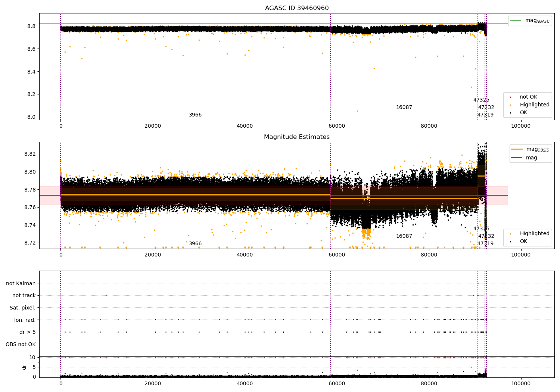Click the '20000' x-axis tick under middle plot
Viewport: 560px width, 392px height.
coord(153,255)
